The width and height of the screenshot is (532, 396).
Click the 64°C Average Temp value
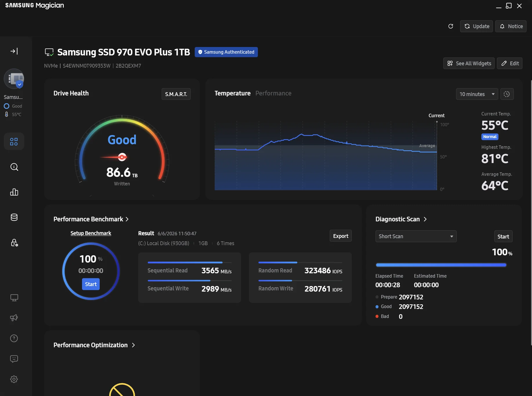tap(495, 186)
